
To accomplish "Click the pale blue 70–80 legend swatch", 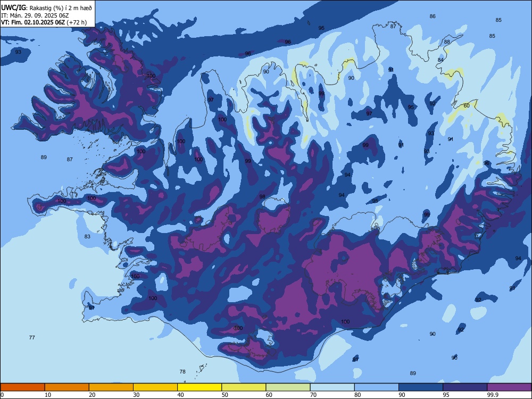I will (332, 387).
